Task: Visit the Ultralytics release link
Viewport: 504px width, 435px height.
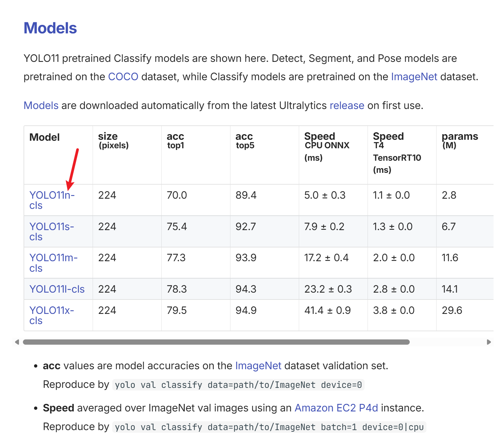Action: pyautogui.click(x=347, y=105)
